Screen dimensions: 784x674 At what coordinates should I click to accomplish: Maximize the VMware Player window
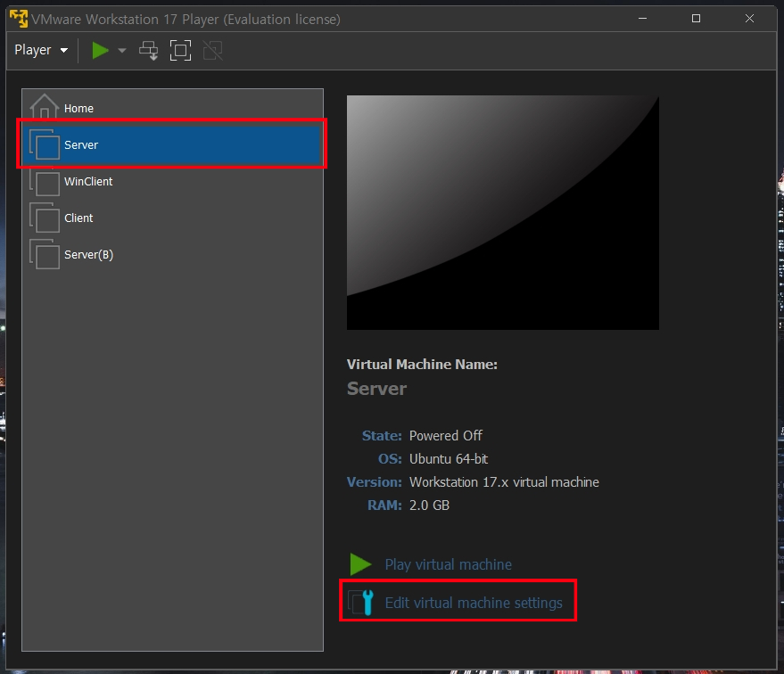pos(696,19)
